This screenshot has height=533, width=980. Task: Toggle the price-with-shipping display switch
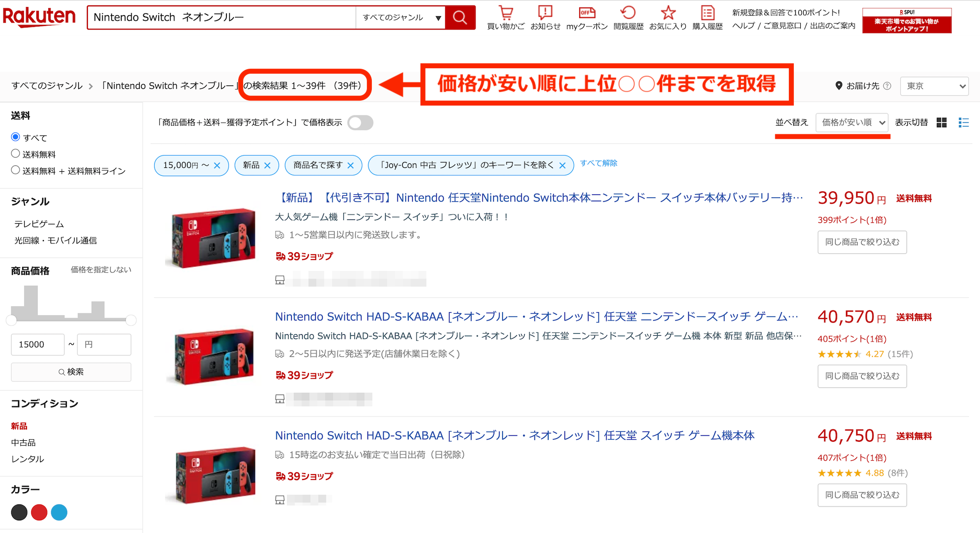[x=360, y=123]
